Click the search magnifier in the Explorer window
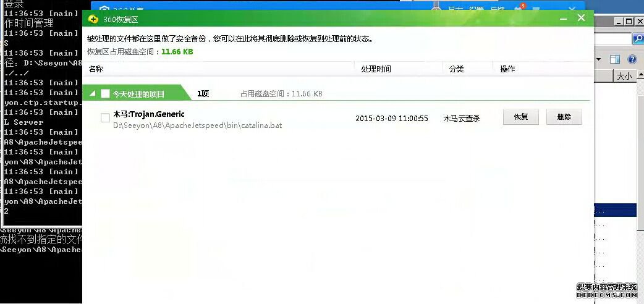Viewport: 644px width, 304px height. pos(638,39)
